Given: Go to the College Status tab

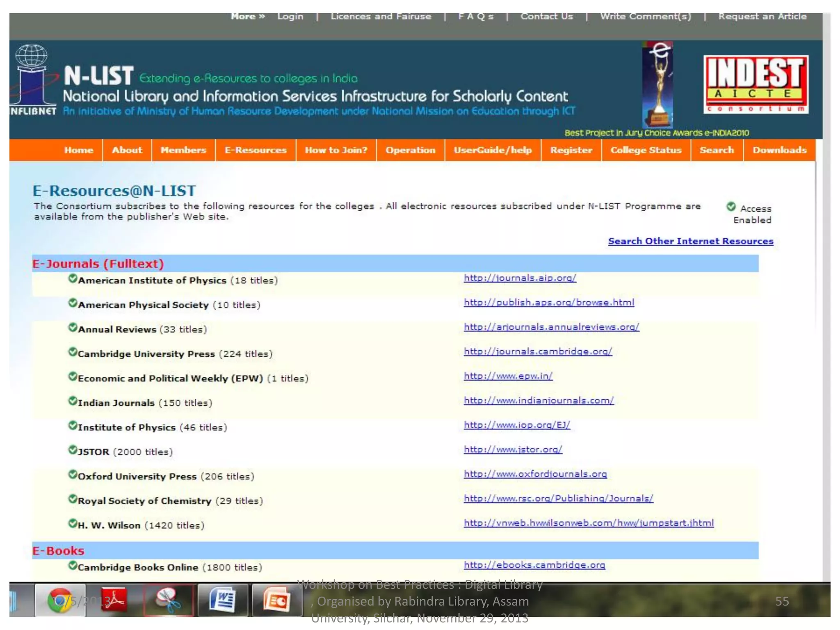Looking at the screenshot, I should pos(646,150).
